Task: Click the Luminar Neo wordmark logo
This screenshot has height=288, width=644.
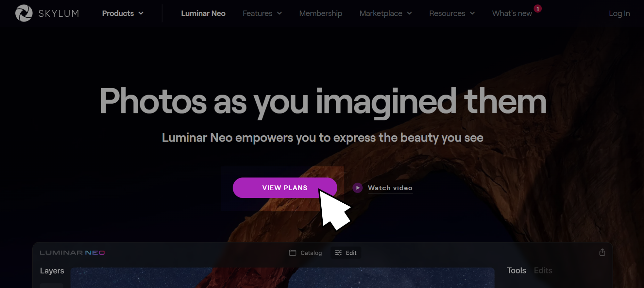Action: (72, 253)
